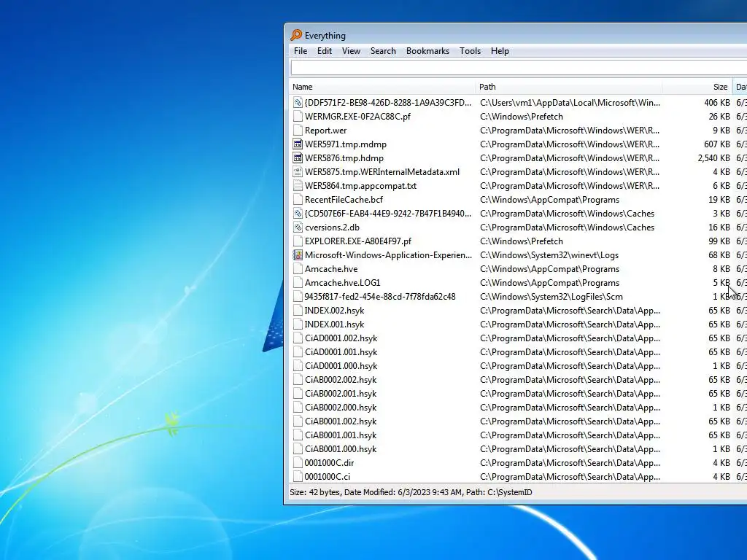Click path C:\Windows\System32\winevt\Logs

pos(549,254)
